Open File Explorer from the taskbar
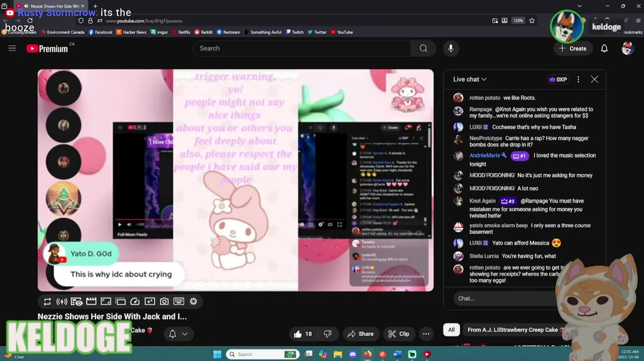The image size is (644, 361). coord(338,354)
